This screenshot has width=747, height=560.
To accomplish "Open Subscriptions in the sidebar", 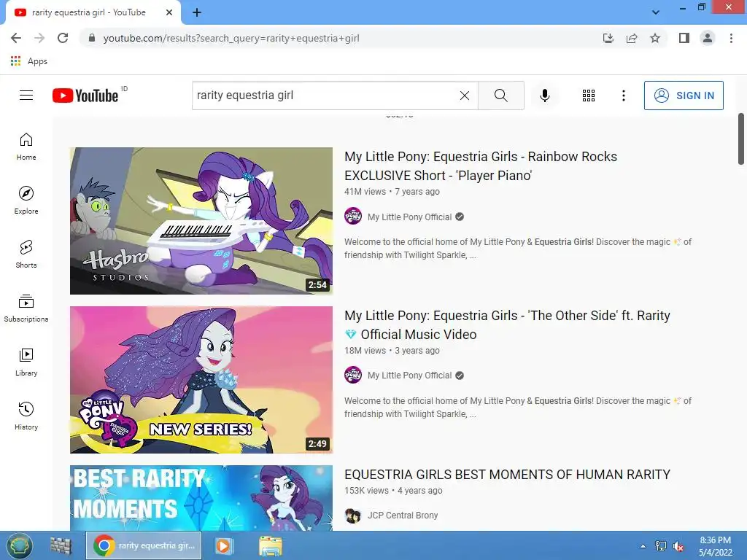I will coord(26,308).
